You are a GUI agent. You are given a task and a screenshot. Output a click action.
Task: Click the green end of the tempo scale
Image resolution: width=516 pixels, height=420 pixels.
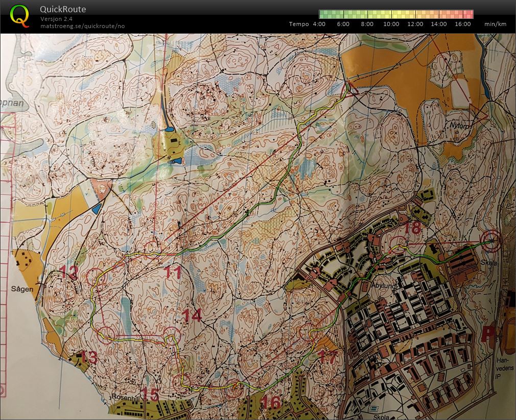click(x=323, y=14)
